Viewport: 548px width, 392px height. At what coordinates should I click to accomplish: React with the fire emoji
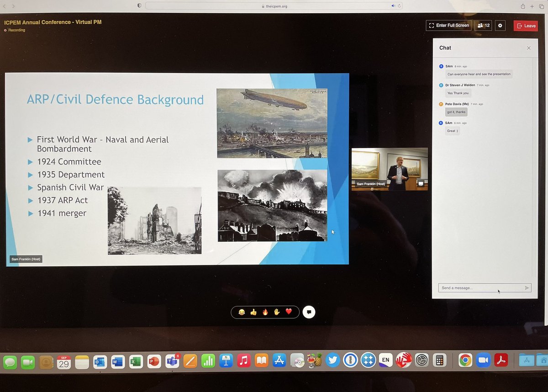tap(265, 312)
